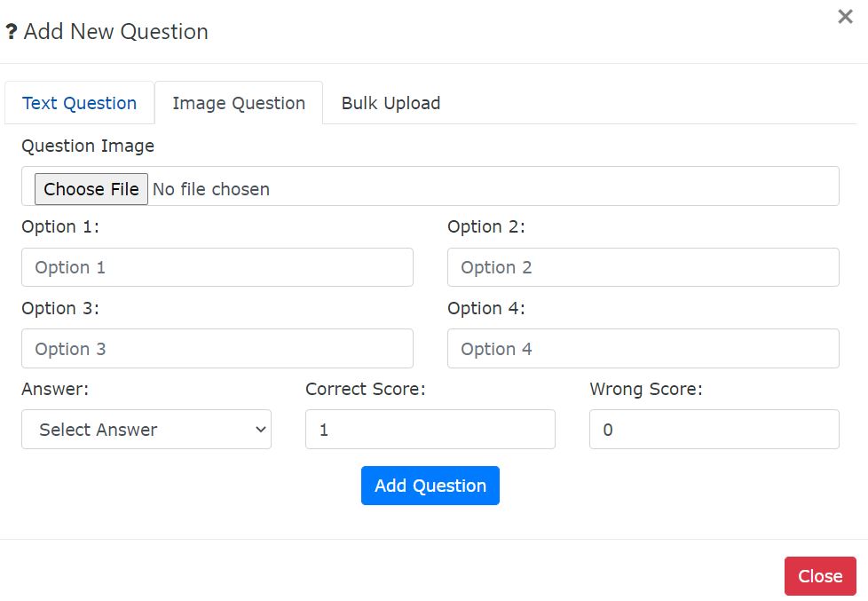The width and height of the screenshot is (868, 601).
Task: Switch to the Text Question tab
Action: coord(79,103)
